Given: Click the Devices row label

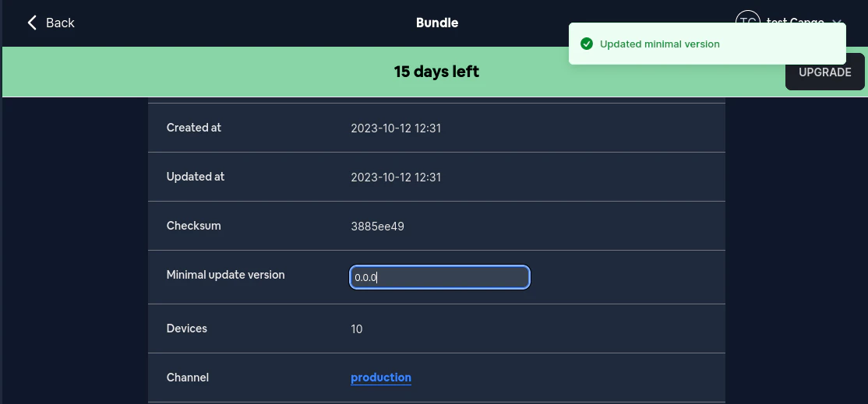Looking at the screenshot, I should pyautogui.click(x=187, y=328).
